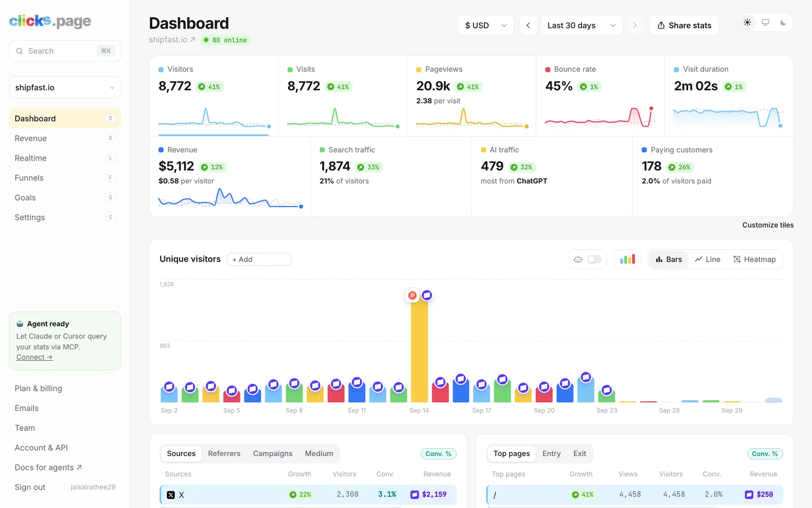Click the Product Hunt marker on Sep 14 bar
The image size is (812, 508).
413,295
